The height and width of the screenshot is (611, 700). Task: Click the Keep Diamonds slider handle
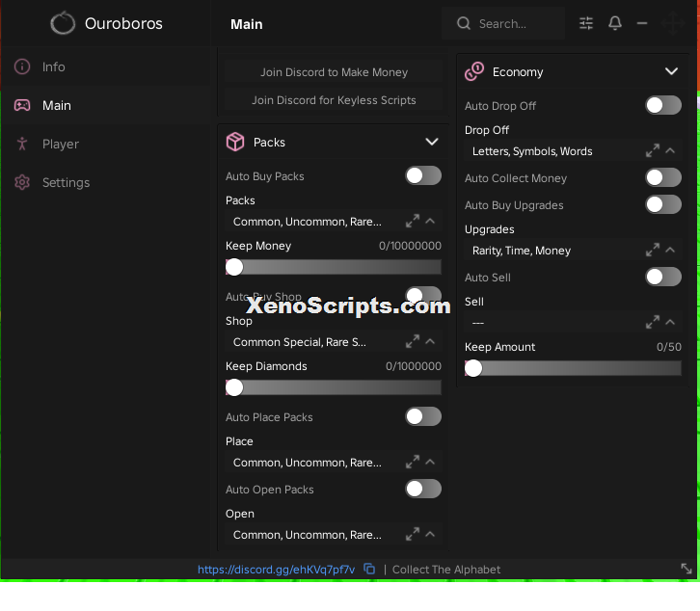(x=234, y=387)
